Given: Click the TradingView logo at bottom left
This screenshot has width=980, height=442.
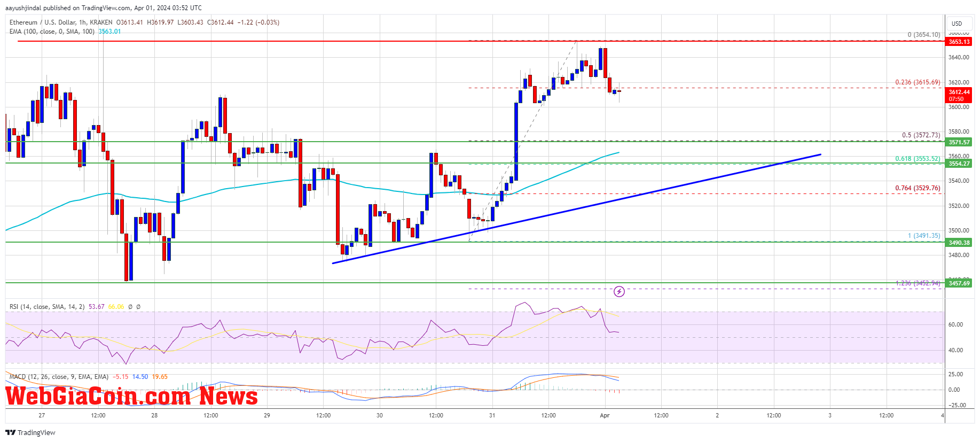Looking at the screenshot, I should (x=30, y=432).
